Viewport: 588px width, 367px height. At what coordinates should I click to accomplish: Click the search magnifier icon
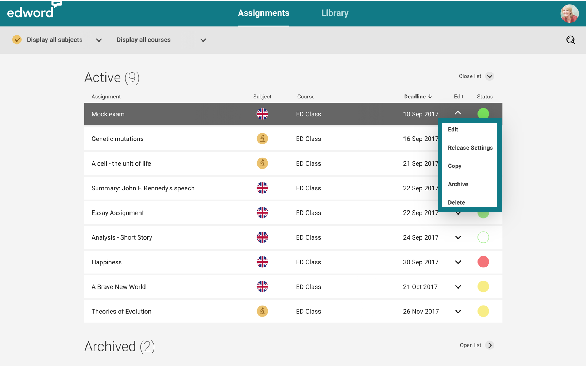click(x=570, y=40)
